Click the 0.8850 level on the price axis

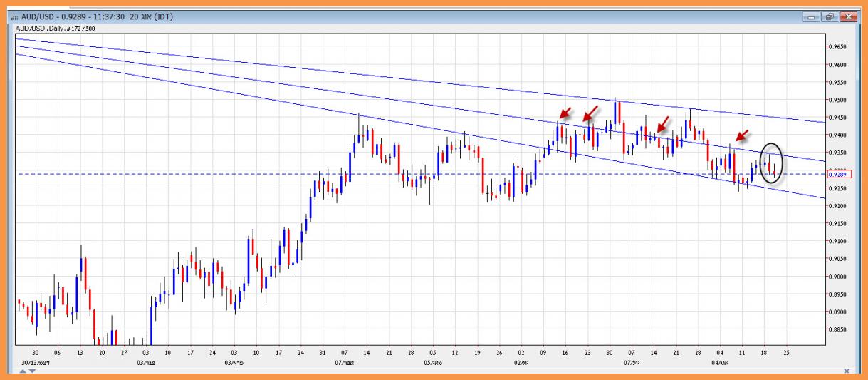click(837, 329)
